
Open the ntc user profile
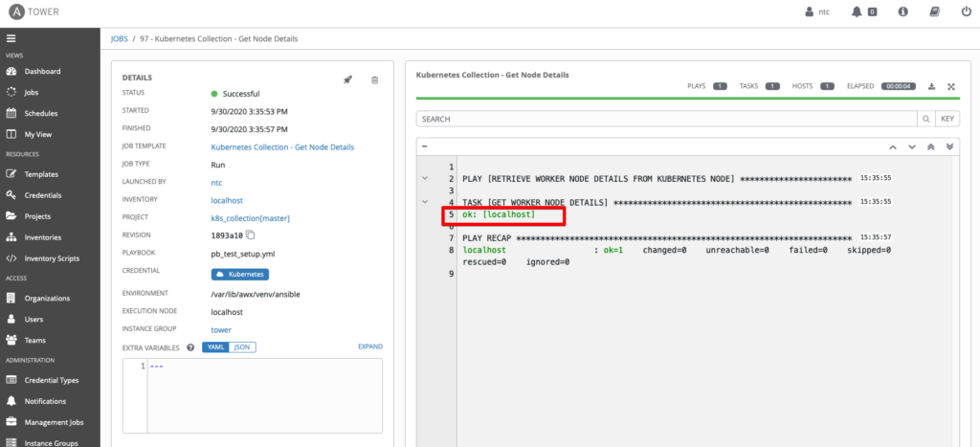tap(817, 11)
